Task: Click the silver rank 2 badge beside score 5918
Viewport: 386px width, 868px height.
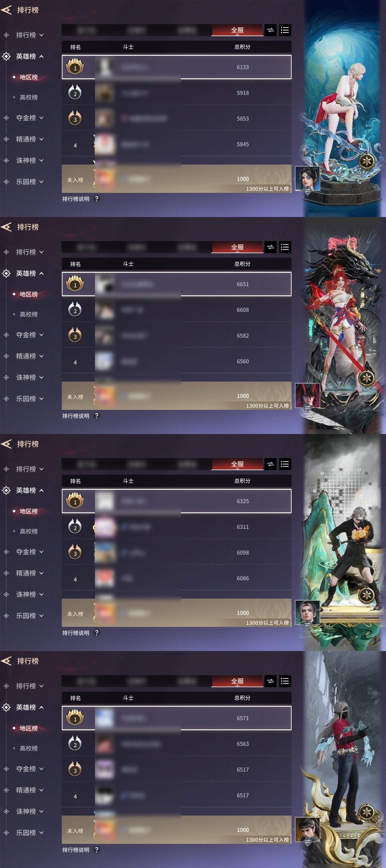Action: click(75, 92)
